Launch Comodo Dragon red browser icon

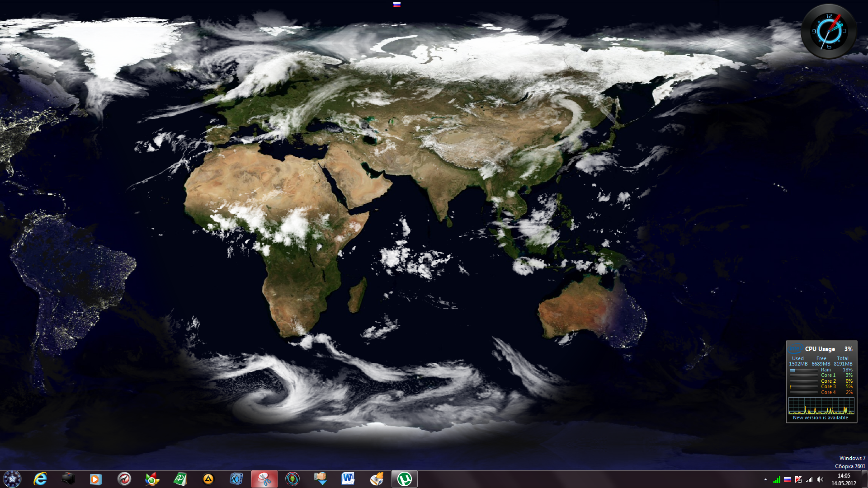(124, 479)
